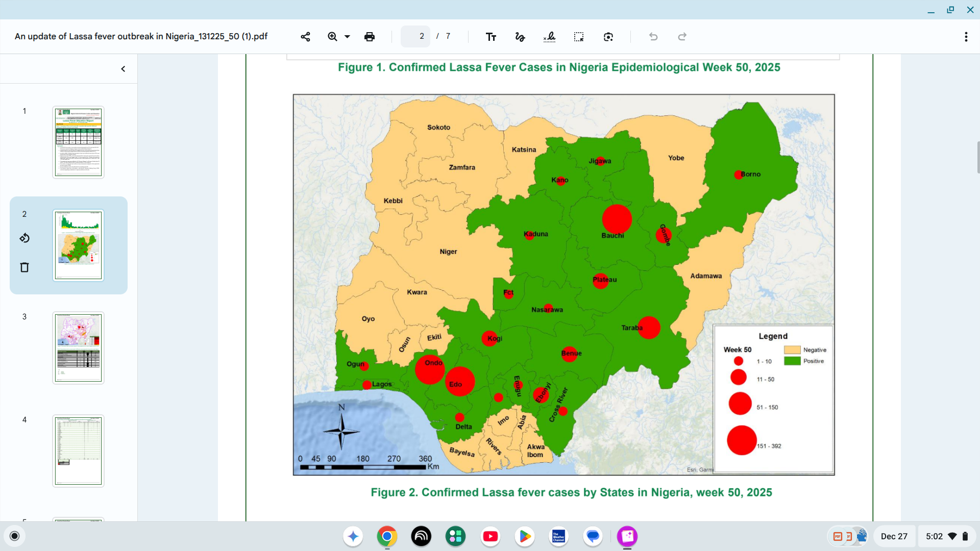980x551 pixels.
Task: Click the Share icon in toolbar
Action: [x=305, y=37]
